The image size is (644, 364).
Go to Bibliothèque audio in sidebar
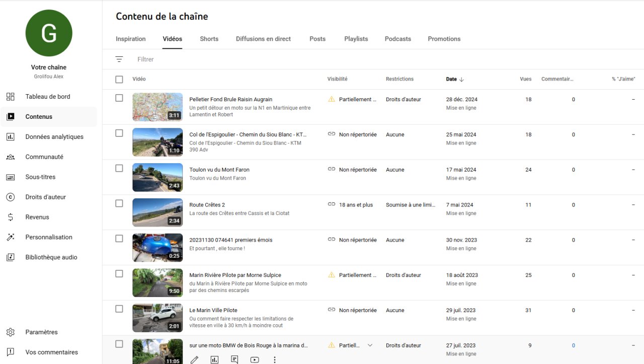click(x=51, y=257)
